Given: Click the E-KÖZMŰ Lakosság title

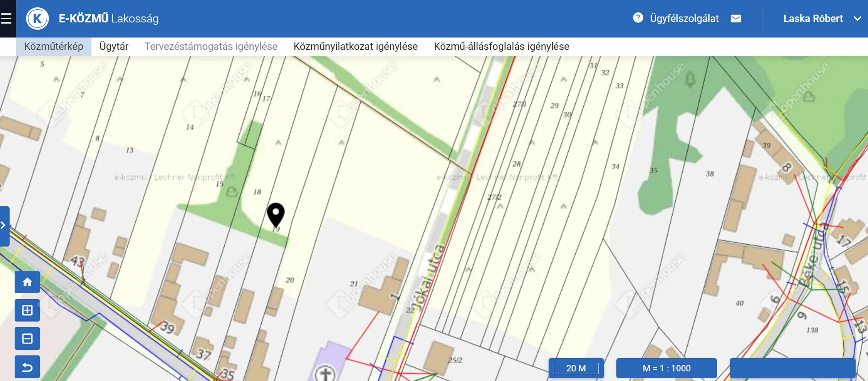Looking at the screenshot, I should pos(109,19).
